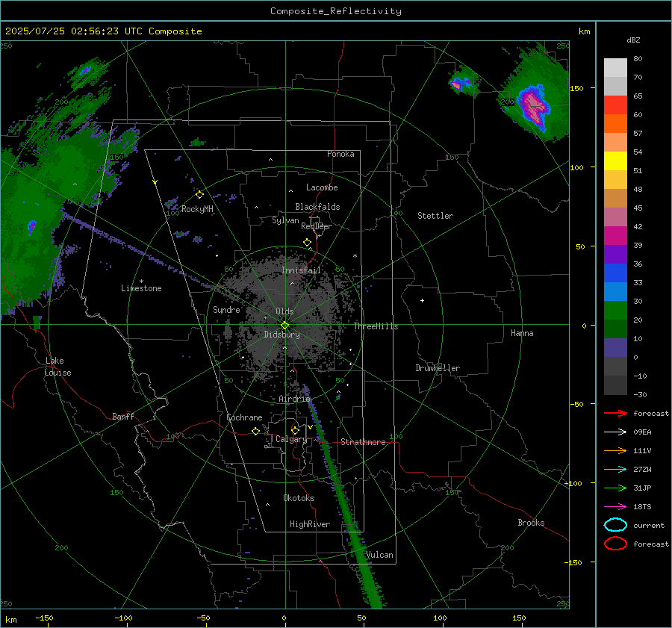Click the red swatch between 65 and 60
This screenshot has height=628, width=672.
click(x=615, y=105)
